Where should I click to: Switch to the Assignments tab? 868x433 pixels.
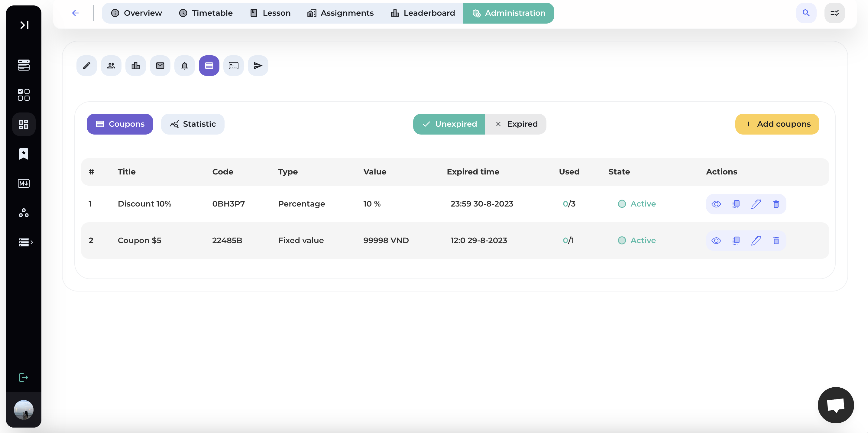(340, 13)
